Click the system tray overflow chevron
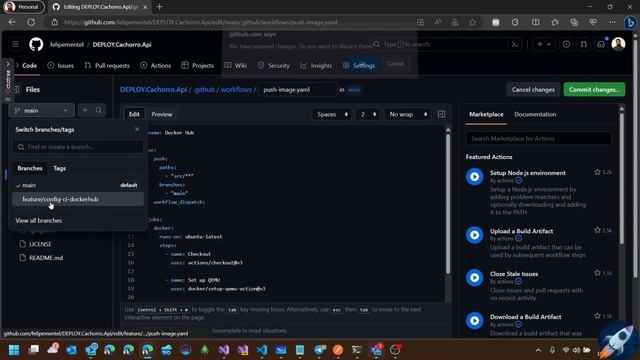 [x=538, y=350]
